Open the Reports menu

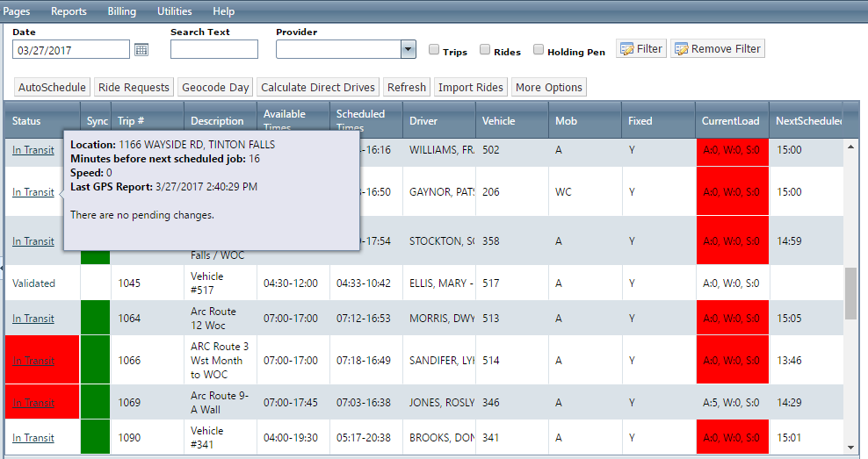point(69,11)
